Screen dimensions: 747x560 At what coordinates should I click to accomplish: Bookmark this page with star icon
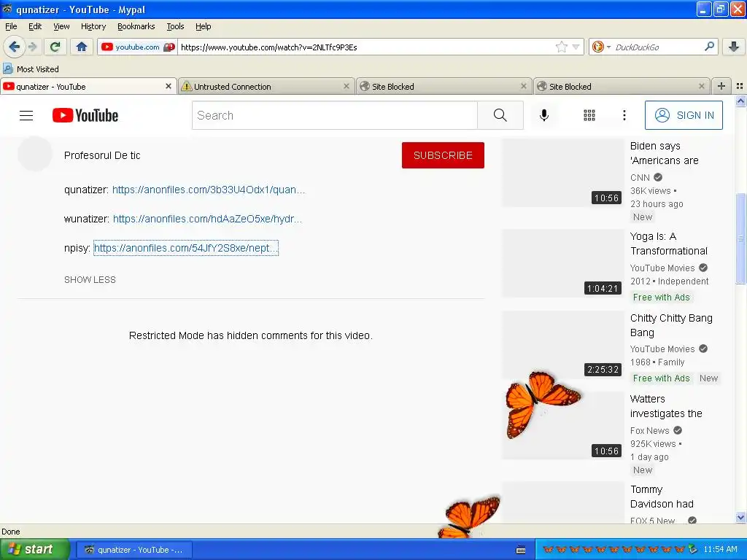point(562,47)
